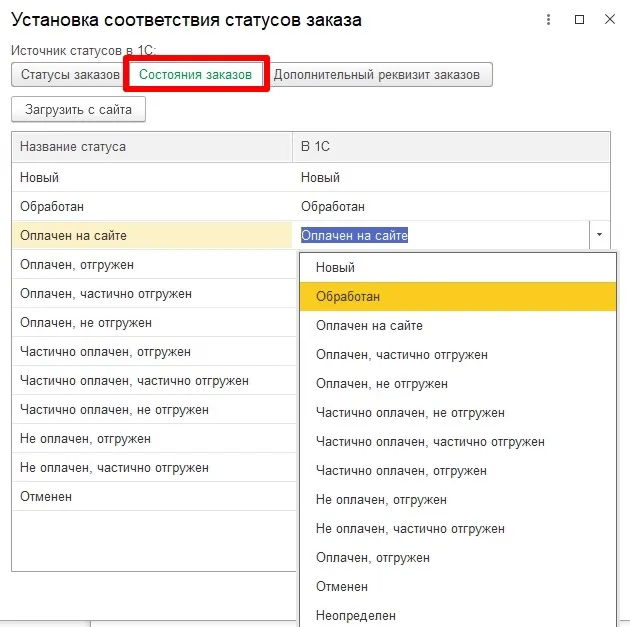Close the order status mapping window
This screenshot has width=630, height=627.
click(610, 19)
